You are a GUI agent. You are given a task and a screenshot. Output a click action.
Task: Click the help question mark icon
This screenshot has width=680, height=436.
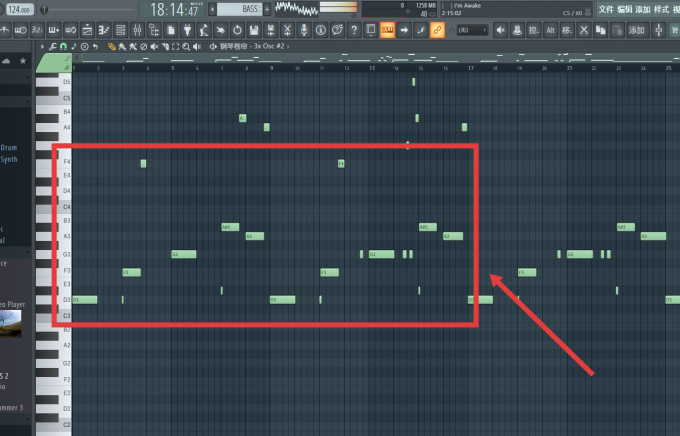tap(354, 30)
